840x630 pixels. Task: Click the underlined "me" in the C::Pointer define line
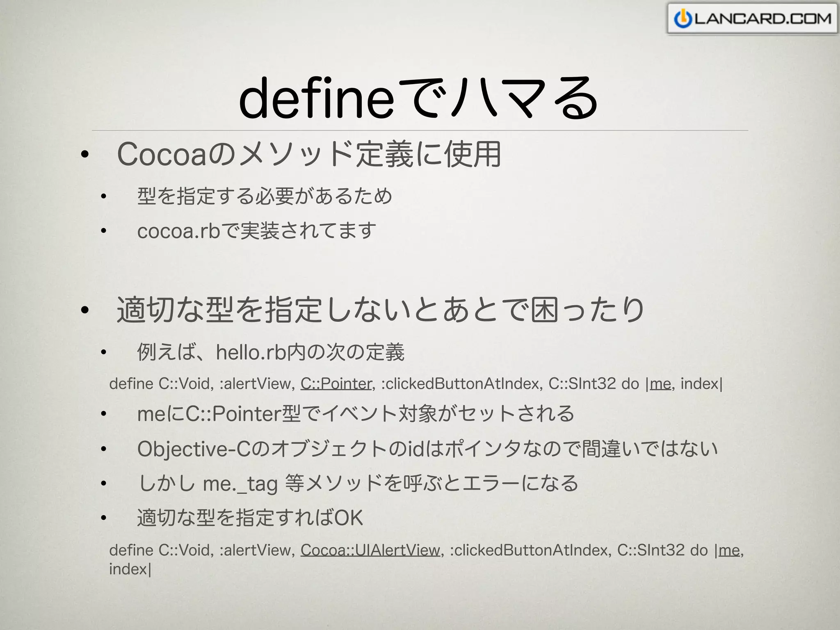click(660, 384)
